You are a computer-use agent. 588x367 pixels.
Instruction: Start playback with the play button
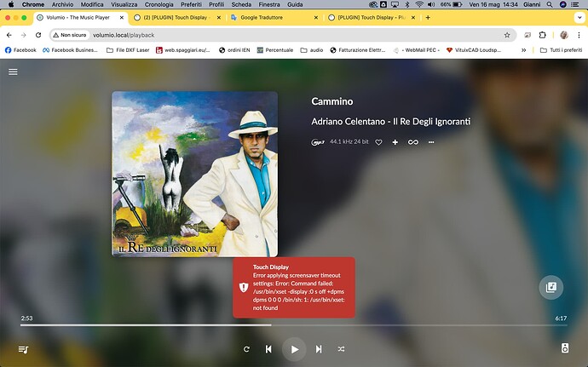tap(294, 349)
